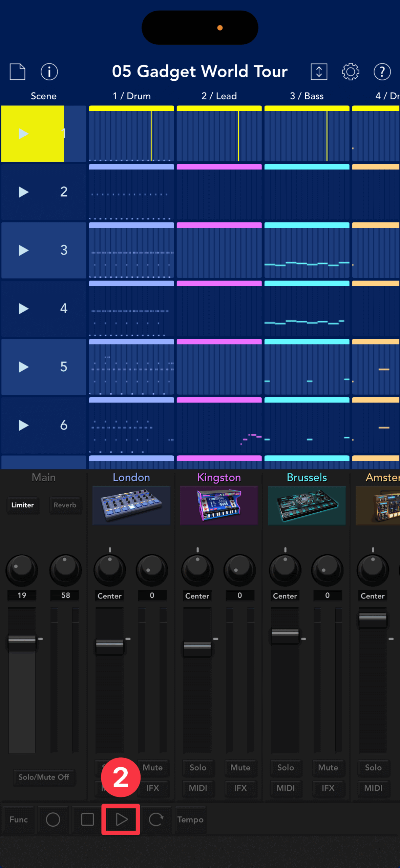
Task: Launch Scene 3 with its play arrow
Action: coord(23,250)
